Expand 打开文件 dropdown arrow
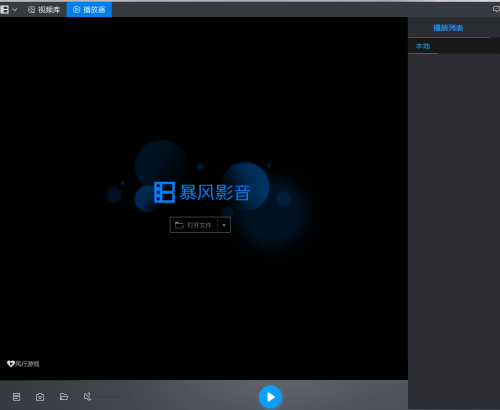The image size is (500, 410). 224,225
